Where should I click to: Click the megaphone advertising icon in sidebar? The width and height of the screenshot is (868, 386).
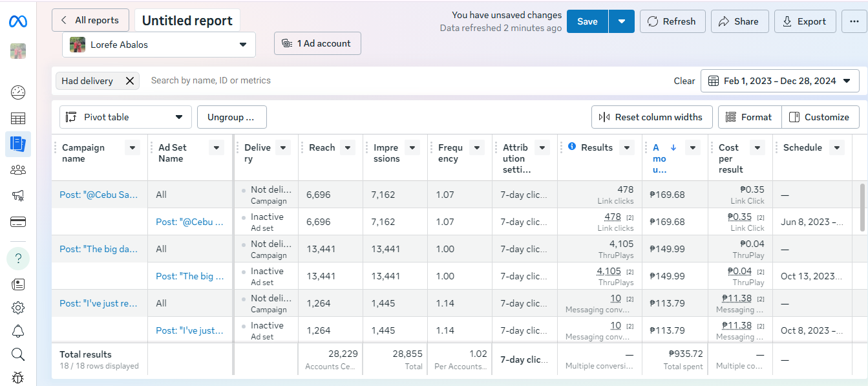[x=18, y=196]
